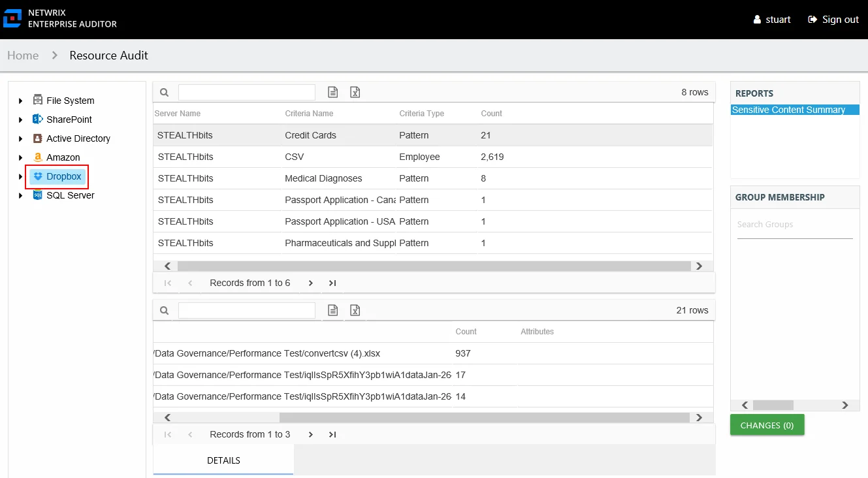Select the Amazon label
Image resolution: width=868 pixels, height=478 pixels.
(x=63, y=157)
